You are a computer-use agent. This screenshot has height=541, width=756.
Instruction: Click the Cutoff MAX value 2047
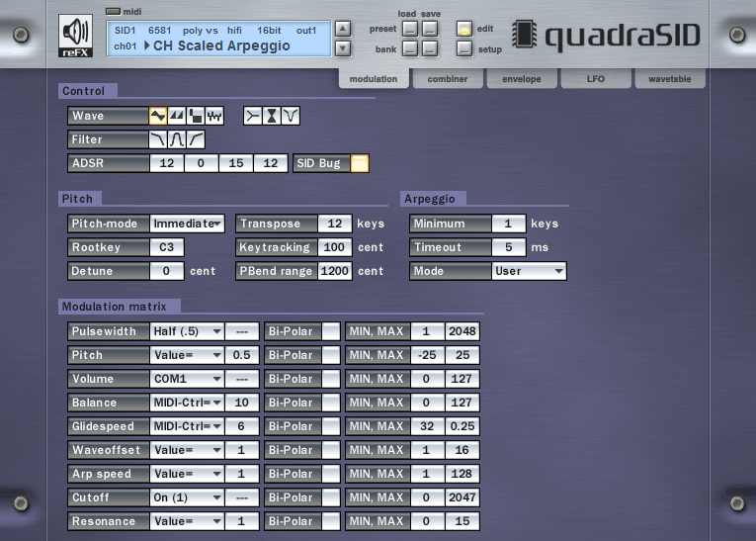pos(462,497)
